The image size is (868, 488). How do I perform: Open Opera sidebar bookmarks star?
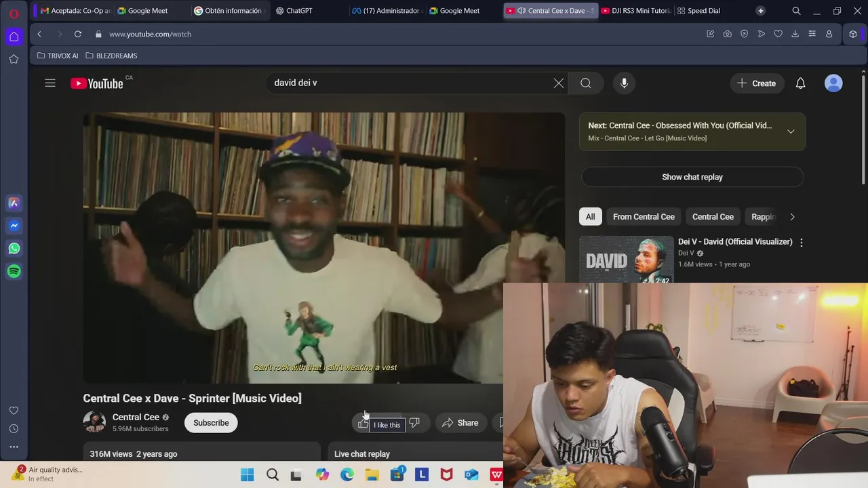coord(14,59)
